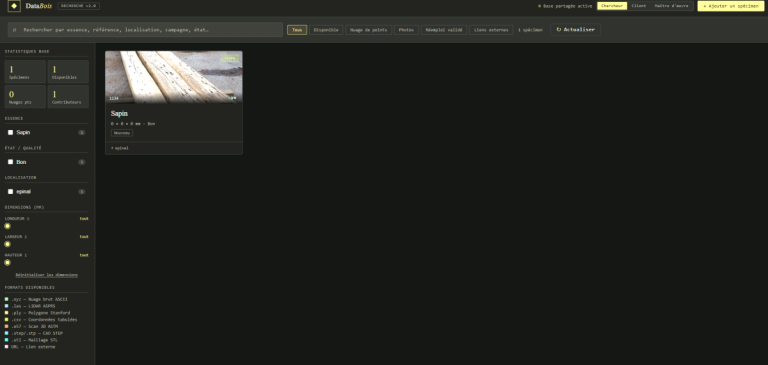Click the .las LIDAR format color square
Viewport: 768px width, 365px height.
(7, 306)
